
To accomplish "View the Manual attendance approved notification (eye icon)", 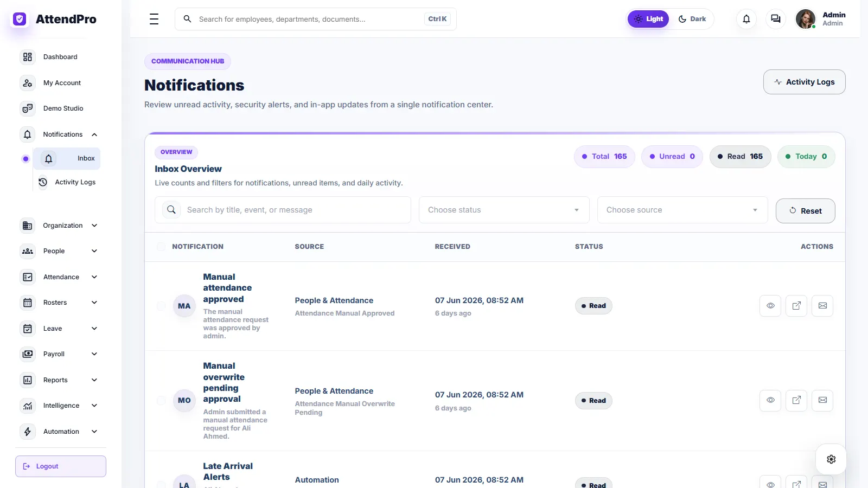I will pyautogui.click(x=770, y=306).
